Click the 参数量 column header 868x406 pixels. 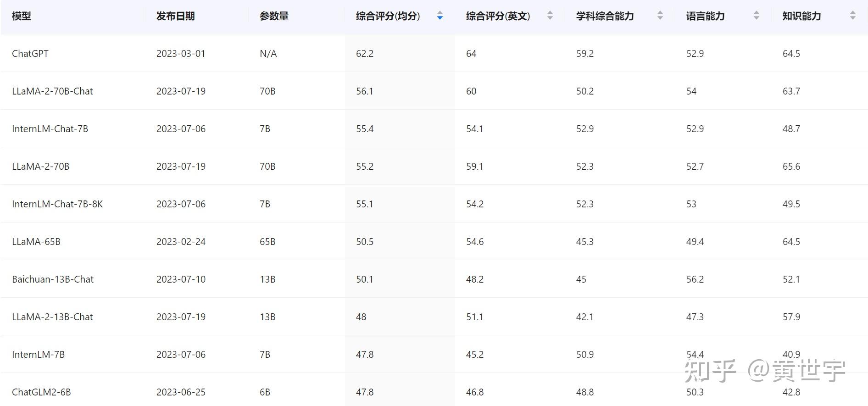[x=274, y=16]
